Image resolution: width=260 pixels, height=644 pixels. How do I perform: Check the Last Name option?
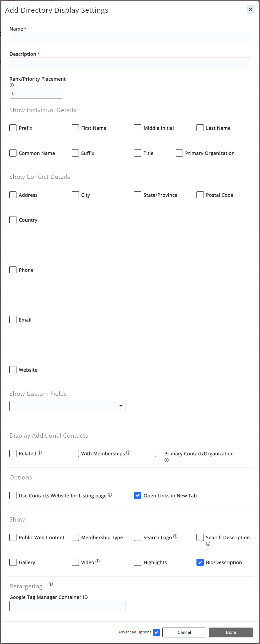pyautogui.click(x=200, y=128)
